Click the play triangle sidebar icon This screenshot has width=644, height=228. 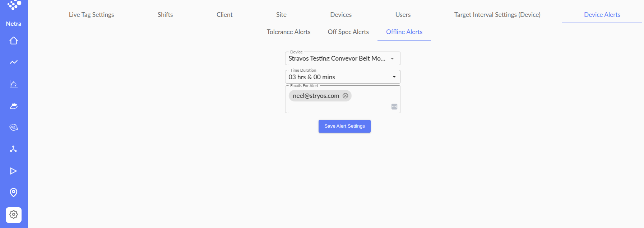[14, 171]
